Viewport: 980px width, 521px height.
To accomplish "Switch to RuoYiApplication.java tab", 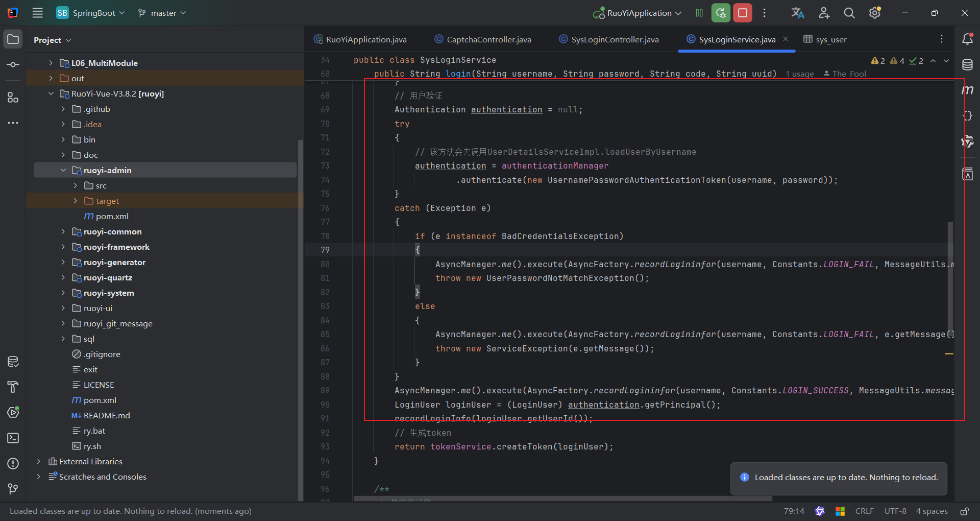I will [x=360, y=39].
